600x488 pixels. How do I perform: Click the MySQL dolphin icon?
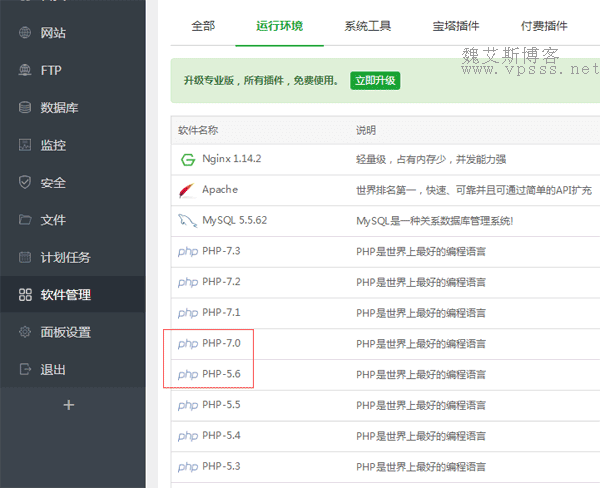pos(188,221)
